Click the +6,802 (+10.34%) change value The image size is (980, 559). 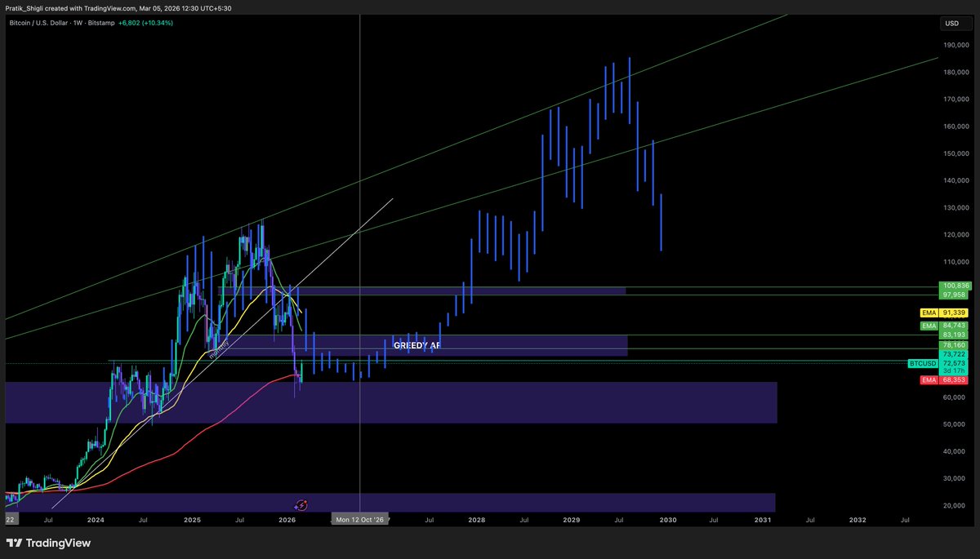pos(145,23)
